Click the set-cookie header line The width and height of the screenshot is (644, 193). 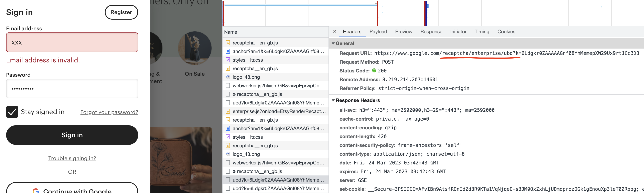pos(492,189)
